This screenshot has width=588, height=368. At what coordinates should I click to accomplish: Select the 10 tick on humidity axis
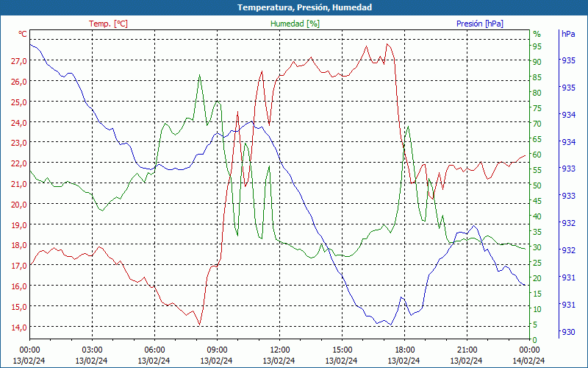(537, 309)
